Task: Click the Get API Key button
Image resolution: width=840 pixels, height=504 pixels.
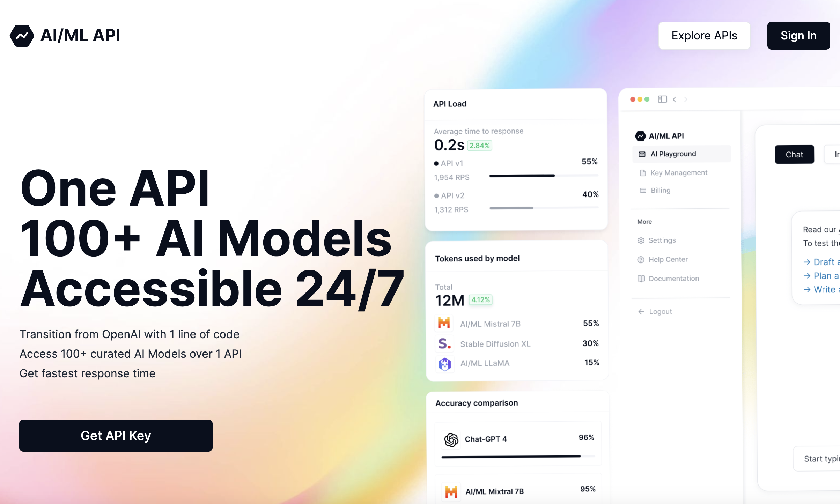Action: pyautogui.click(x=116, y=436)
